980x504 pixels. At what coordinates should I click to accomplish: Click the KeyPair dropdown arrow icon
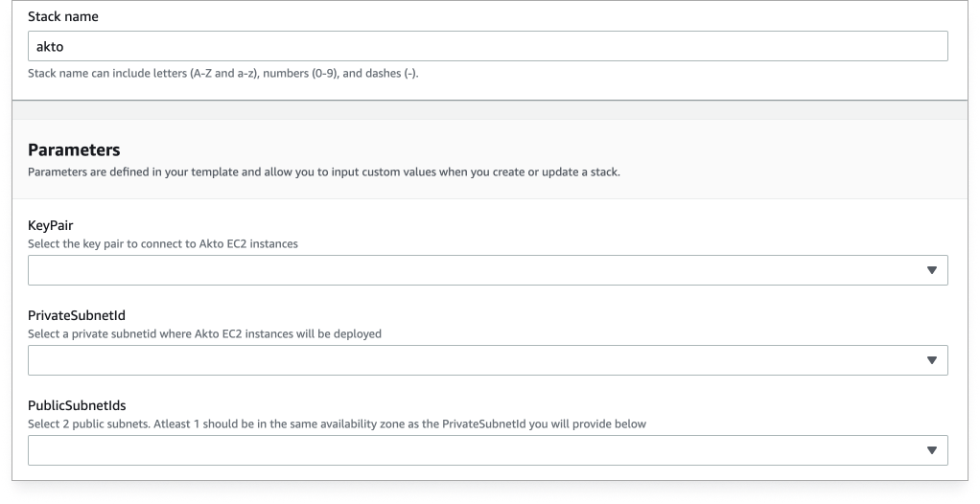930,270
